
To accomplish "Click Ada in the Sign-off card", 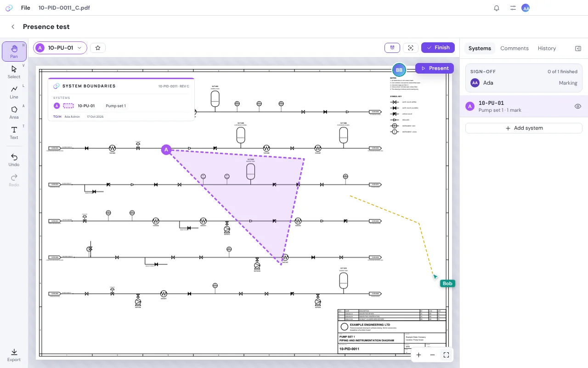I will (488, 83).
